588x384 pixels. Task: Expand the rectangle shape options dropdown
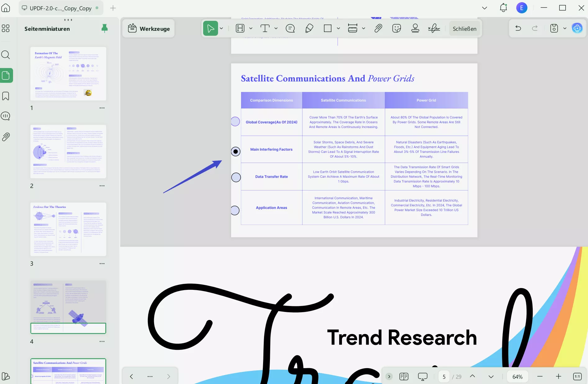(x=338, y=28)
